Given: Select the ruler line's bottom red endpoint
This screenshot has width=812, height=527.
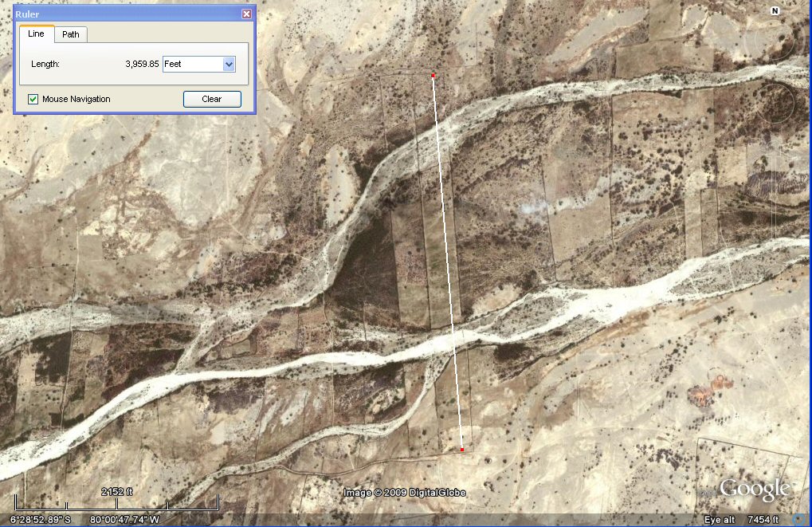Looking at the screenshot, I should (462, 450).
